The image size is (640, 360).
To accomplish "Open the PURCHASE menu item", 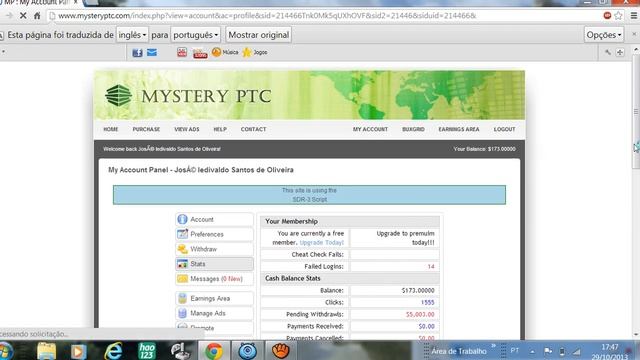I will (146, 129).
